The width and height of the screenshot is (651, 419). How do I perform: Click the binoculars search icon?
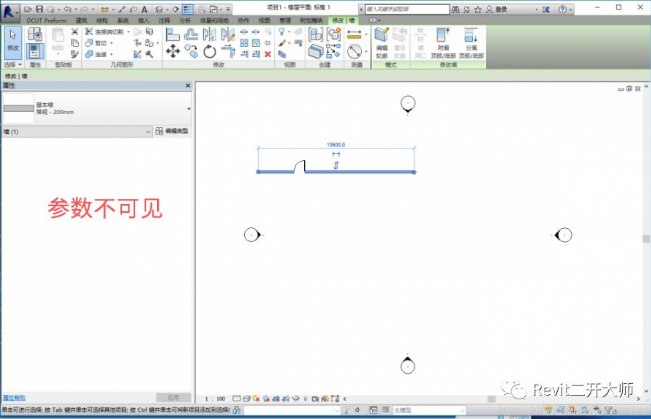click(455, 9)
